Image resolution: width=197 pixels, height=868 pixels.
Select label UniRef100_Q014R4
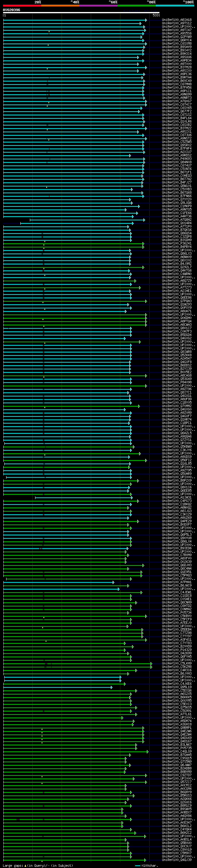(177, 223)
